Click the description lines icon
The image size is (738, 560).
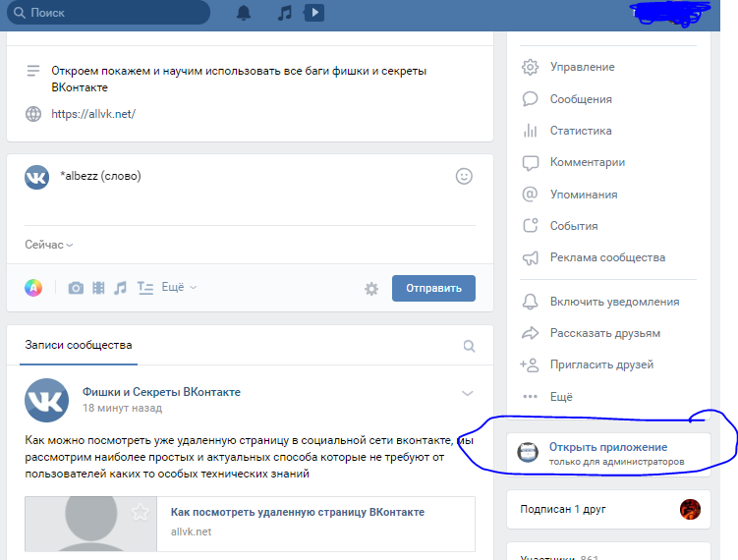tap(33, 71)
